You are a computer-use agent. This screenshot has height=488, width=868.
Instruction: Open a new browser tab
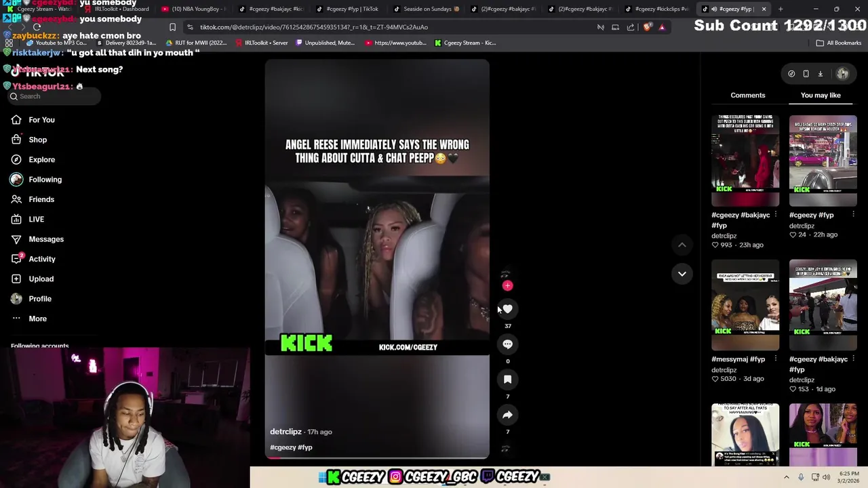[x=781, y=9]
